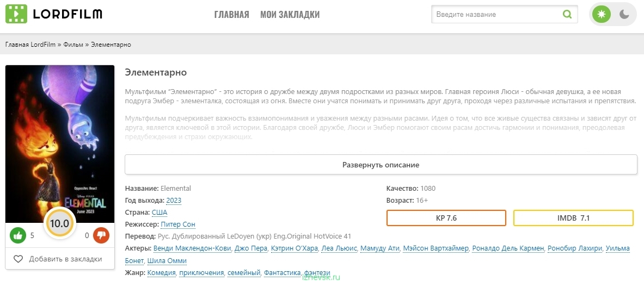The width and height of the screenshot is (644, 281).
Task: Click the 10.0 rating circle
Action: tap(59, 224)
